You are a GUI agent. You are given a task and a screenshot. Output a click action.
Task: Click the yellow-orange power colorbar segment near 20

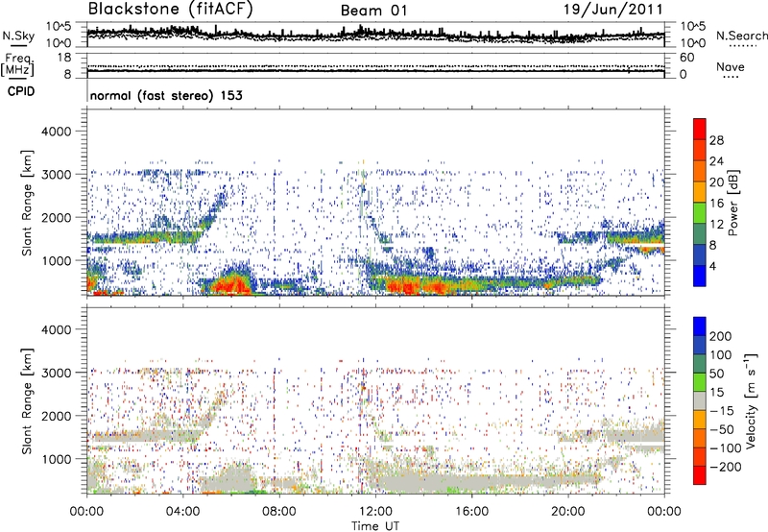pos(700,191)
